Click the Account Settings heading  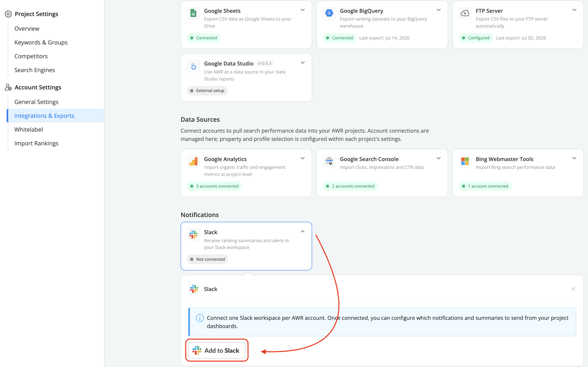click(x=38, y=87)
